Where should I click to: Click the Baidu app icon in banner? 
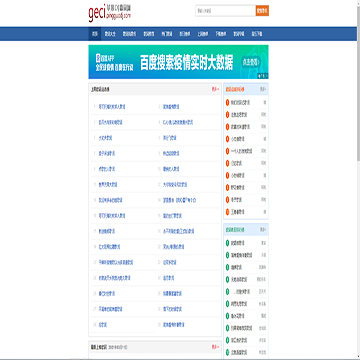(x=98, y=57)
